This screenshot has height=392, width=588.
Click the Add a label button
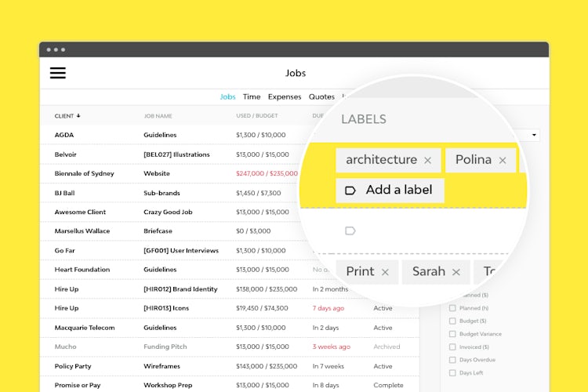[x=390, y=191]
